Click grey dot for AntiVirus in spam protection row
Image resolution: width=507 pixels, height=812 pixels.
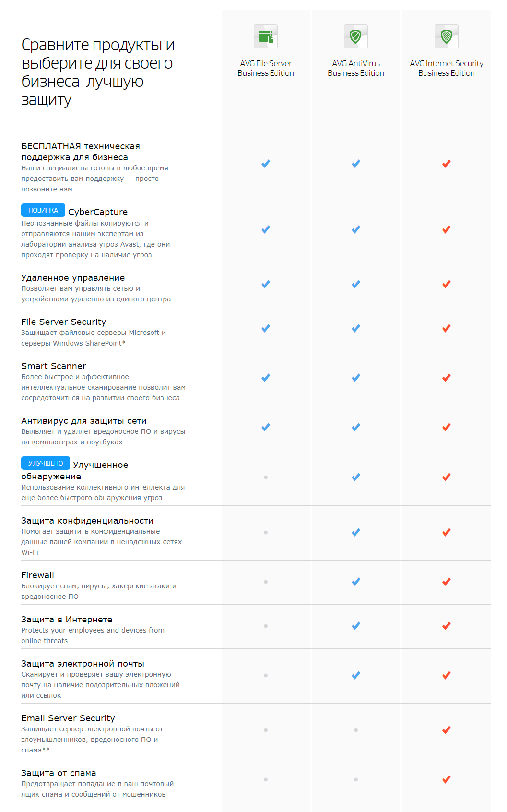click(356, 779)
